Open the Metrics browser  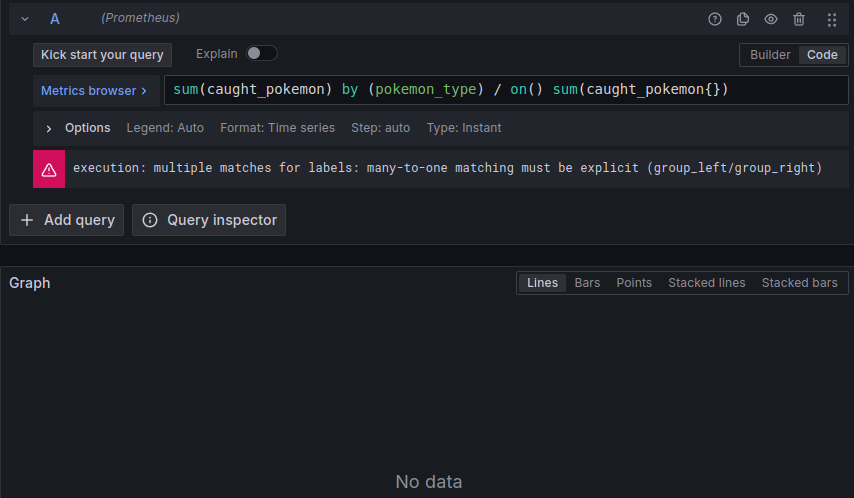94,91
